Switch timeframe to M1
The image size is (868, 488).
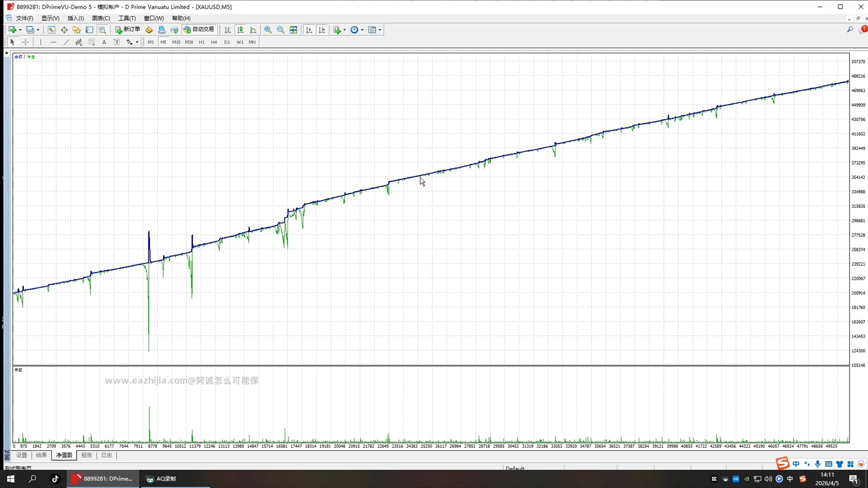(x=151, y=42)
